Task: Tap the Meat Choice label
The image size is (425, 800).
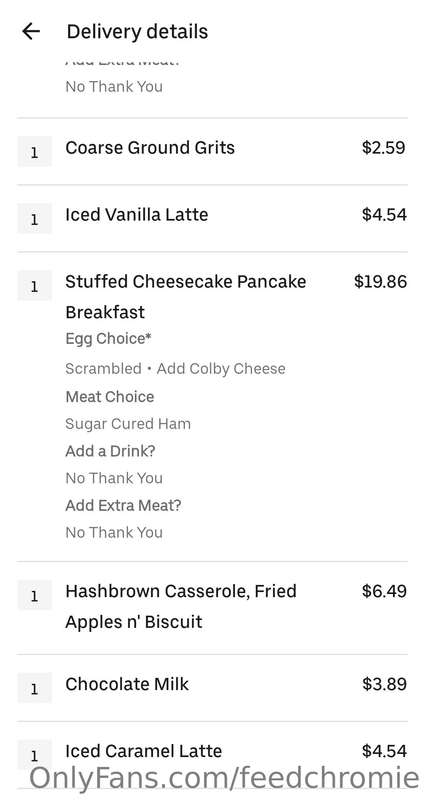Action: click(110, 396)
